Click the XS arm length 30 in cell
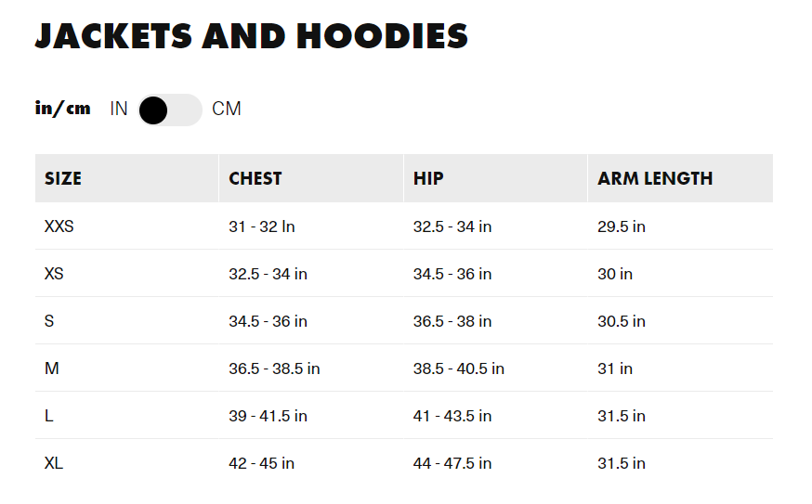The image size is (812, 504). coord(615,274)
